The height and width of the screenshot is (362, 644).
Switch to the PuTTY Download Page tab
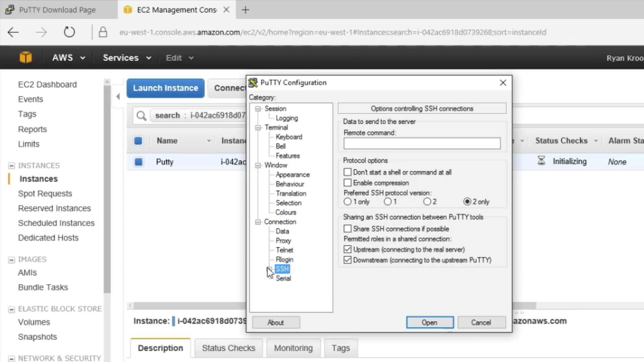[x=57, y=10]
